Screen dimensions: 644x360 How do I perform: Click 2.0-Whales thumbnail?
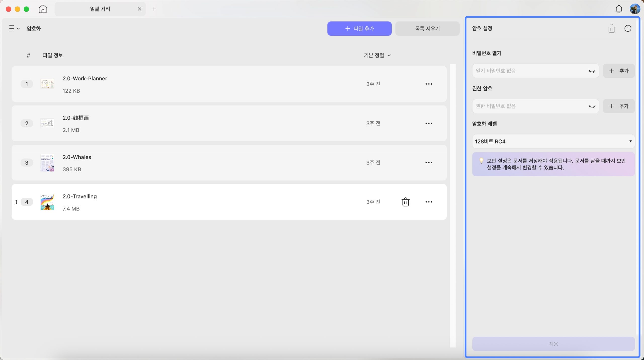click(47, 163)
